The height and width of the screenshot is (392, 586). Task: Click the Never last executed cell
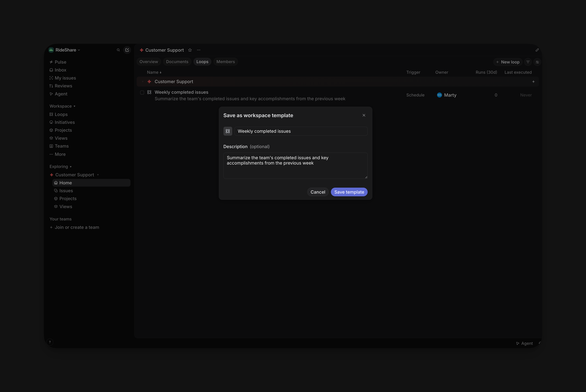[526, 95]
